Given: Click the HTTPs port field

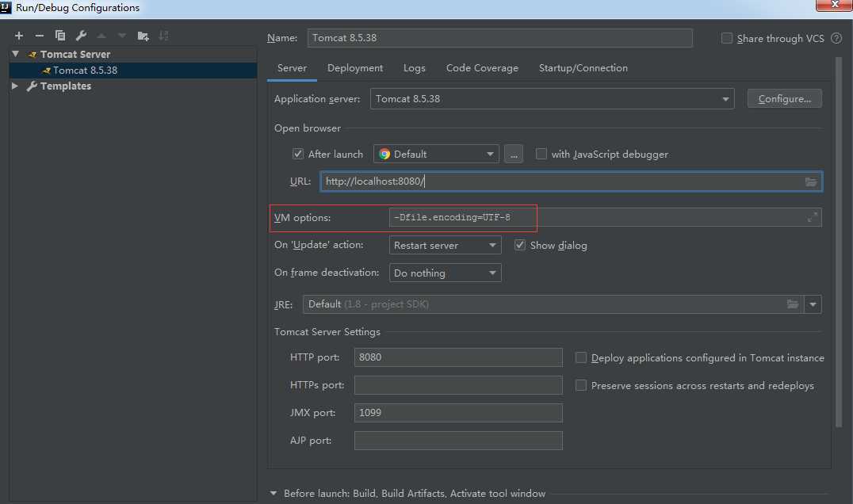Looking at the screenshot, I should click(458, 385).
